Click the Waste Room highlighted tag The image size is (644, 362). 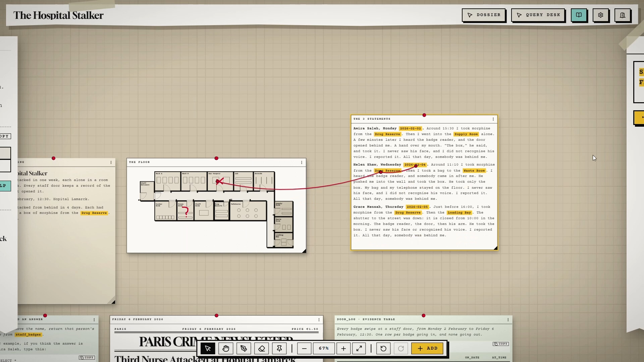pyautogui.click(x=474, y=171)
